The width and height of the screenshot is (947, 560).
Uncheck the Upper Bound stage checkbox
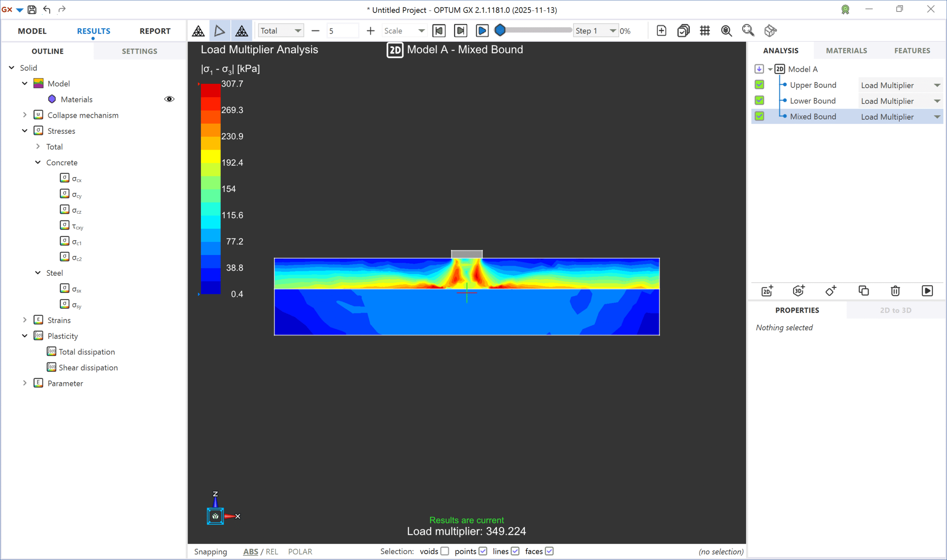759,85
